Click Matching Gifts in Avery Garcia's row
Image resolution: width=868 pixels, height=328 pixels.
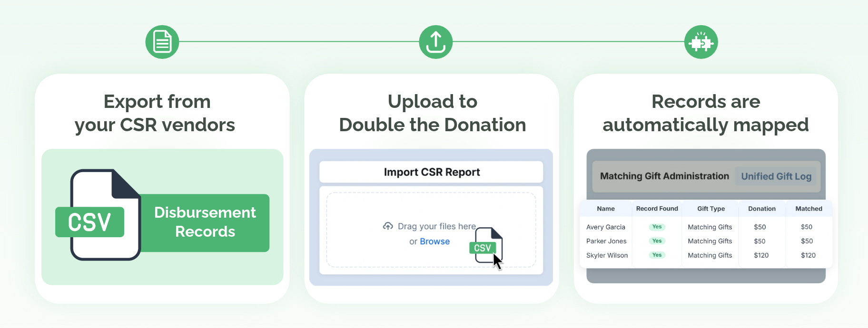pyautogui.click(x=710, y=227)
